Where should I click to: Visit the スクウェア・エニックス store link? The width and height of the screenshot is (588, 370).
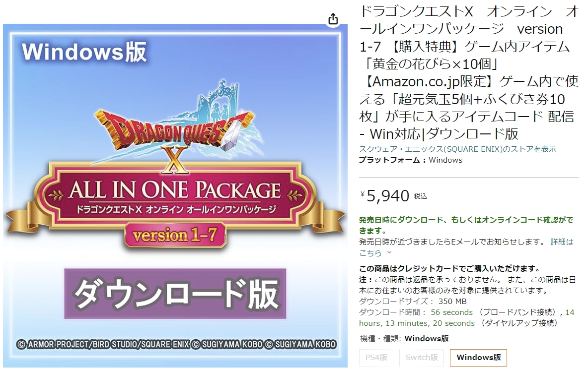[x=457, y=149]
